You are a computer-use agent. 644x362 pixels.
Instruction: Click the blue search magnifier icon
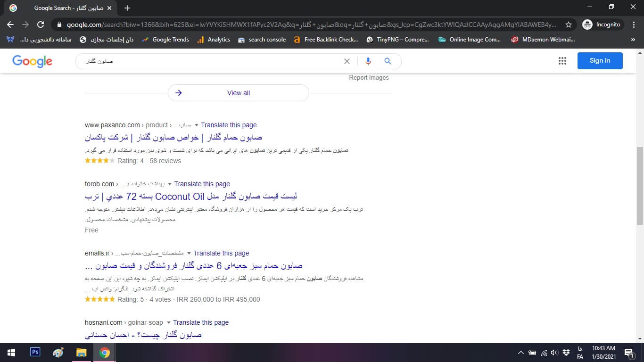pos(388,61)
